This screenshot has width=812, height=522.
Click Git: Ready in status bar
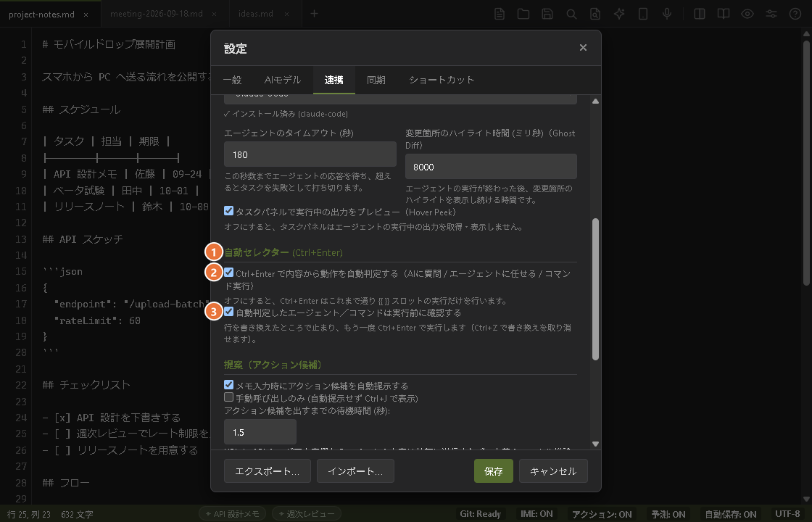click(x=480, y=514)
